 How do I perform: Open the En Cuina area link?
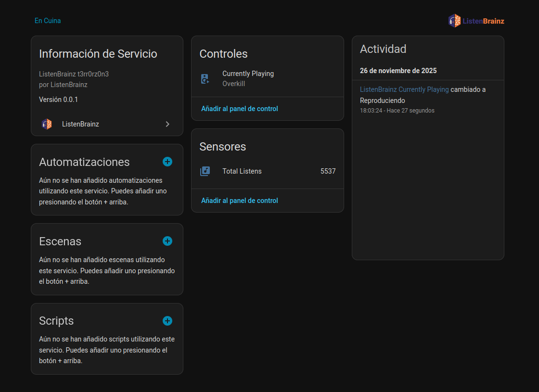click(x=48, y=21)
